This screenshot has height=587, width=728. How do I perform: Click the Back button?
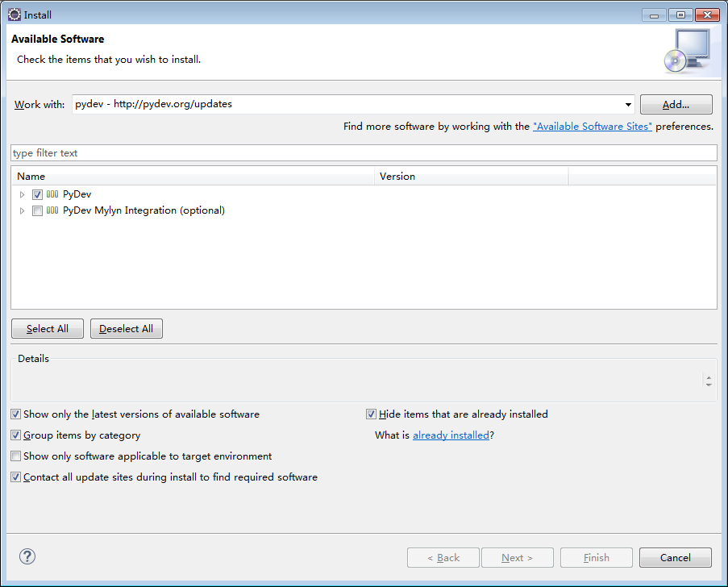click(x=443, y=558)
